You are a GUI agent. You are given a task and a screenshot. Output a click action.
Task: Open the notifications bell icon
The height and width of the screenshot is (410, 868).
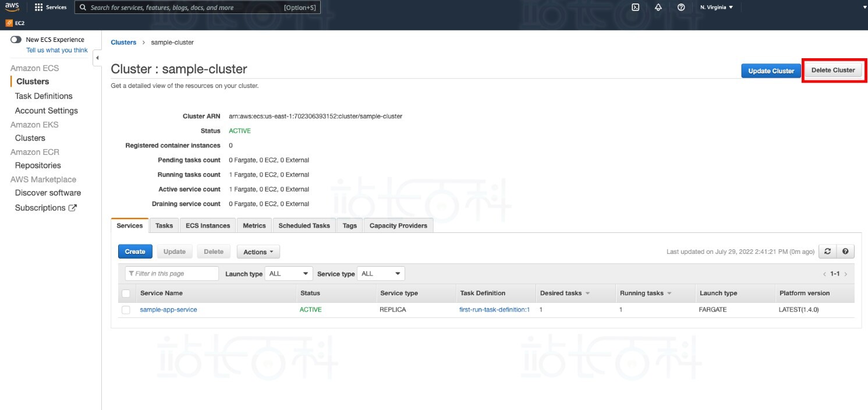[x=658, y=8]
